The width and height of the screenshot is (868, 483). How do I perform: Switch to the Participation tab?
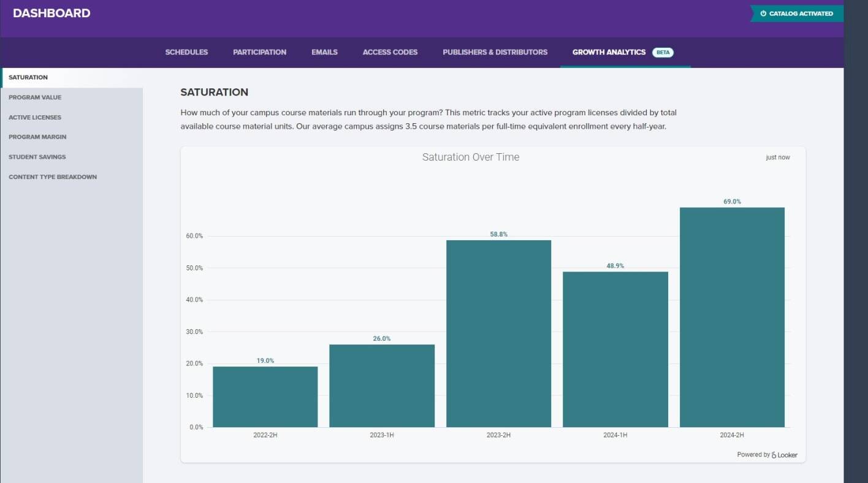tap(259, 52)
